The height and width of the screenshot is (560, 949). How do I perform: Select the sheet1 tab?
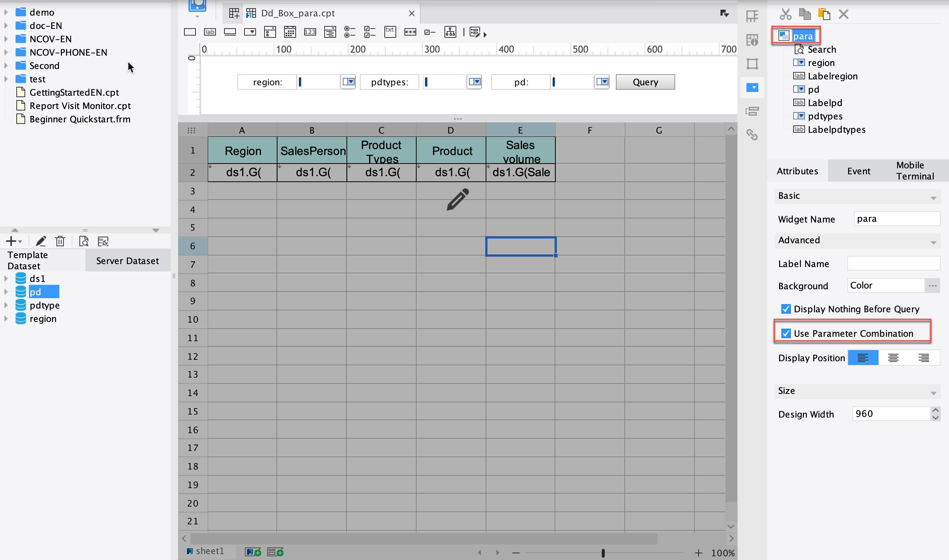click(x=206, y=551)
